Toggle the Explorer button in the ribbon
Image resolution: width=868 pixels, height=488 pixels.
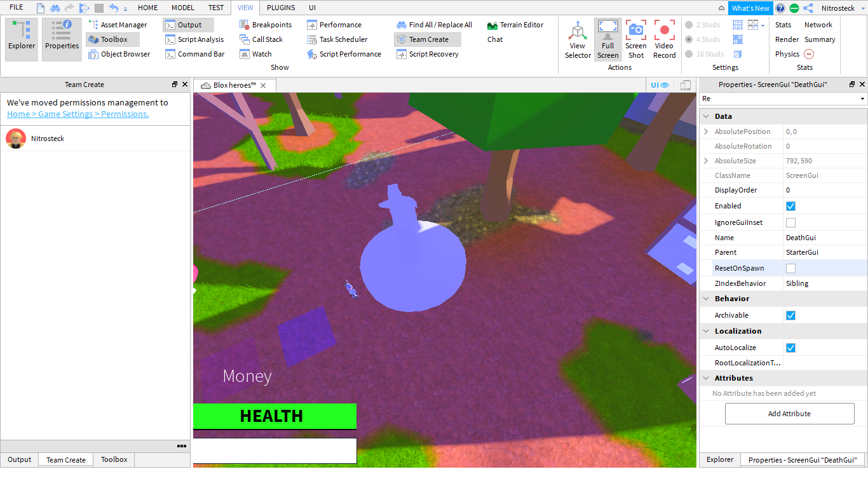click(x=22, y=39)
